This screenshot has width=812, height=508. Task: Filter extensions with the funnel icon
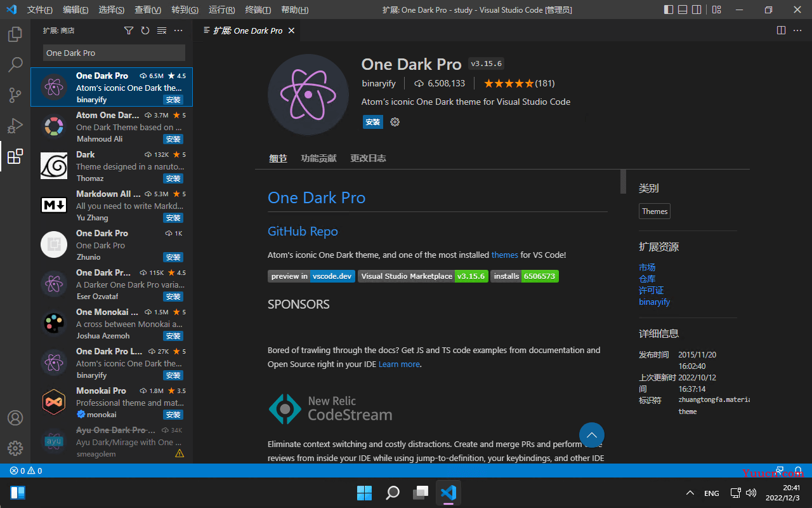click(x=129, y=30)
